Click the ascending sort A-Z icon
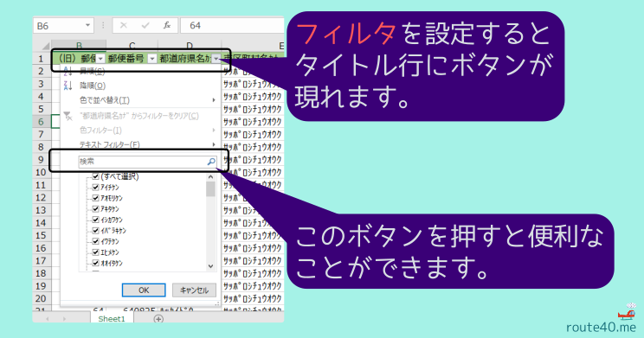The image size is (644, 338). [x=68, y=72]
